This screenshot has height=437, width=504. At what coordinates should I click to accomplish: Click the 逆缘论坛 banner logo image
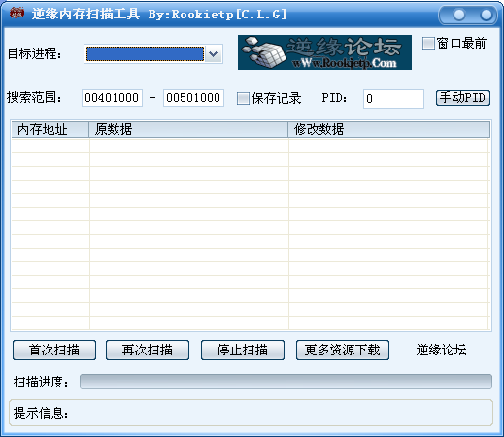point(324,52)
